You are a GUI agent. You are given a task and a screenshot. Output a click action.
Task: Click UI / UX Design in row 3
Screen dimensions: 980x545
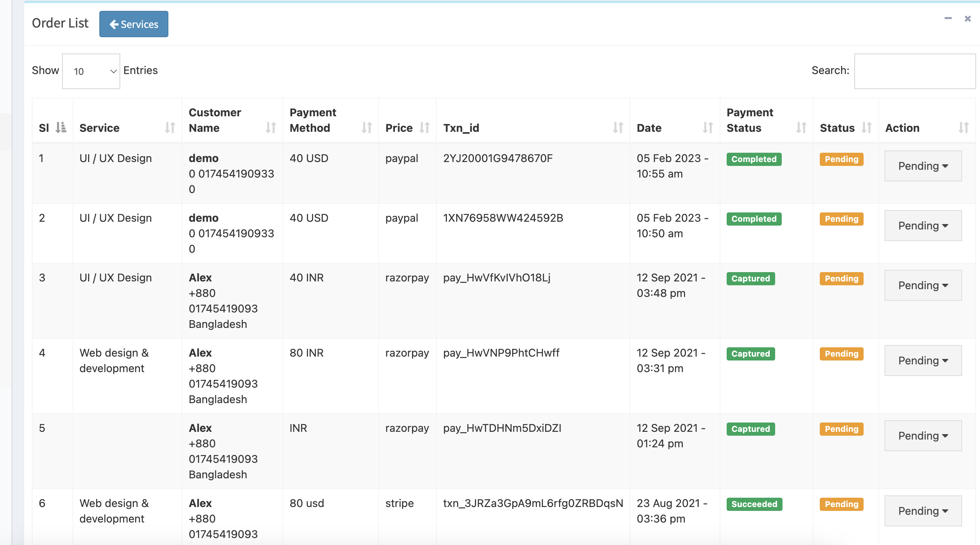[x=116, y=278]
